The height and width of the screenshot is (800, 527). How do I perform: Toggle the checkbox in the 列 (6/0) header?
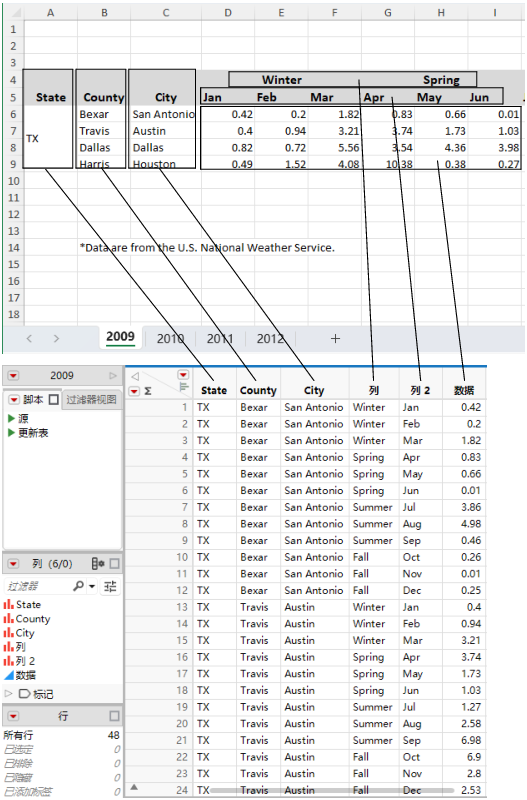[114, 563]
